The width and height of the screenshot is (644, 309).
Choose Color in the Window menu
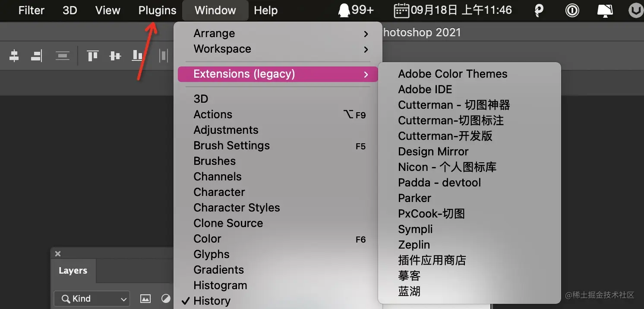(x=278, y=239)
